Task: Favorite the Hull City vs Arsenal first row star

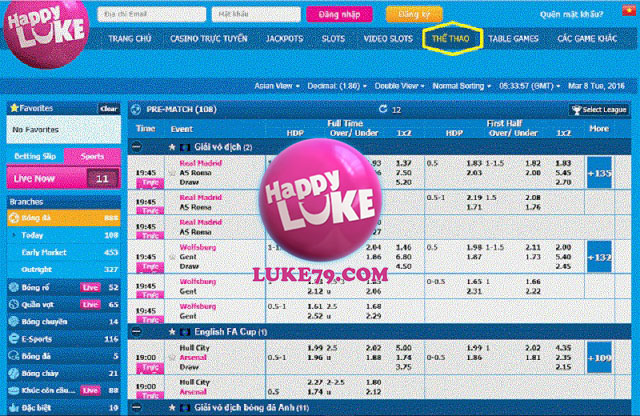Action: [x=172, y=357]
